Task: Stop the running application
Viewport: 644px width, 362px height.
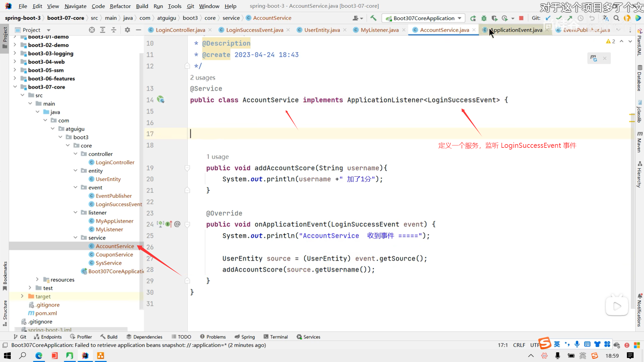Action: click(x=521, y=18)
